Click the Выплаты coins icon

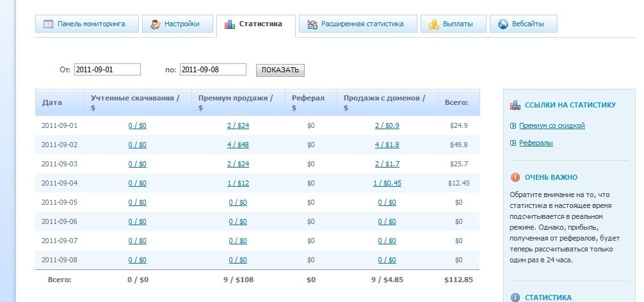433,24
